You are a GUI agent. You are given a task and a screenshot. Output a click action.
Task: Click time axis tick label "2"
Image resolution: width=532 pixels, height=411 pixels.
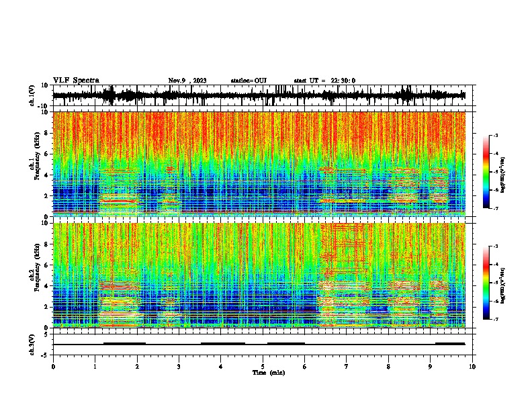point(137,367)
